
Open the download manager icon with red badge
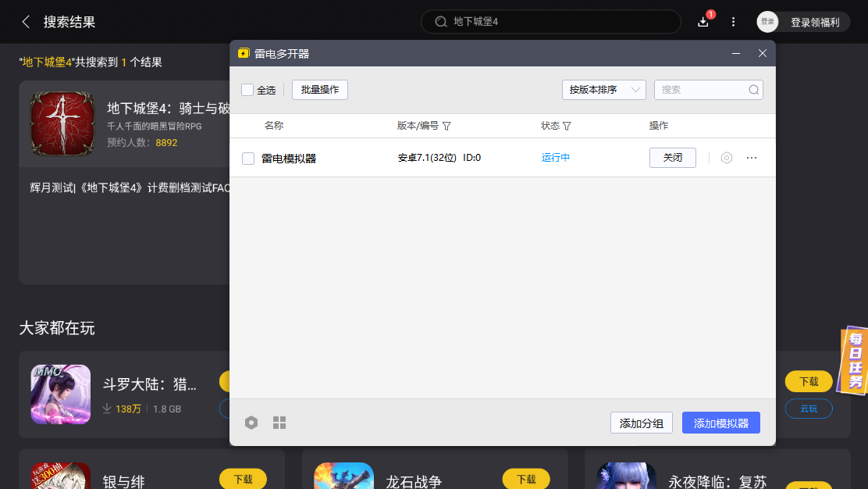tap(703, 22)
